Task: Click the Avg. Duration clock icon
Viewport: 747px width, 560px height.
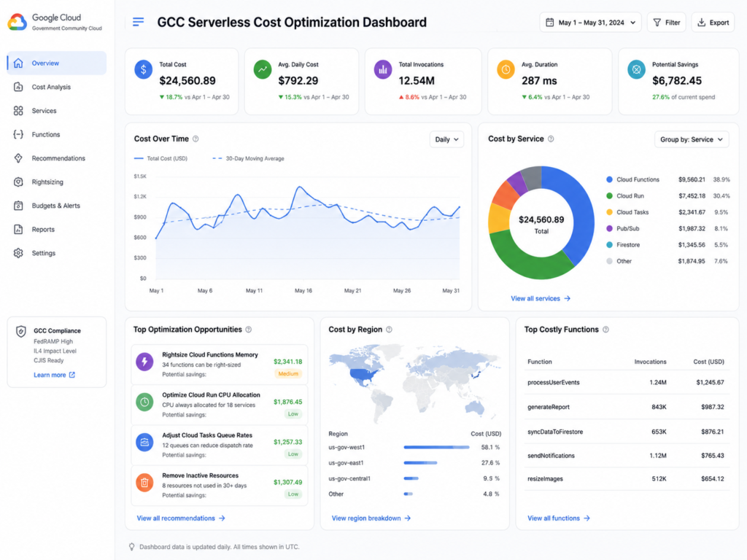Action: pyautogui.click(x=506, y=69)
